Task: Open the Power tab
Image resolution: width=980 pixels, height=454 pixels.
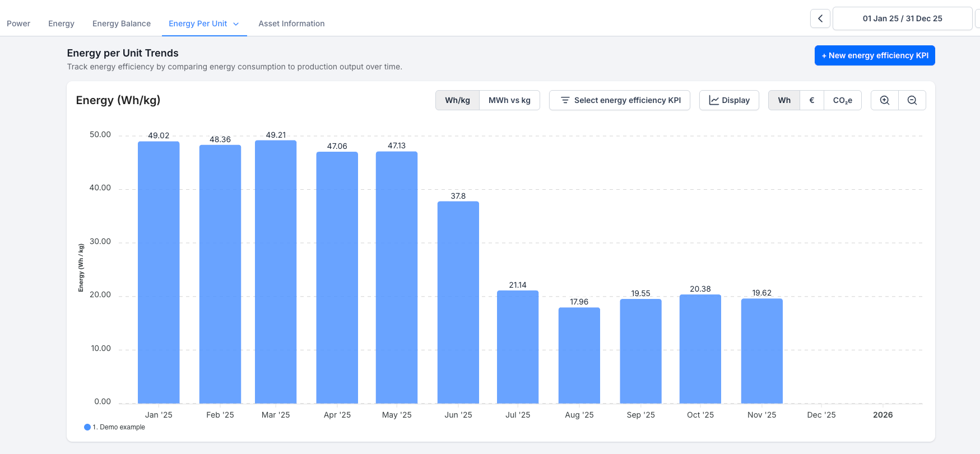Action: pyautogui.click(x=18, y=24)
